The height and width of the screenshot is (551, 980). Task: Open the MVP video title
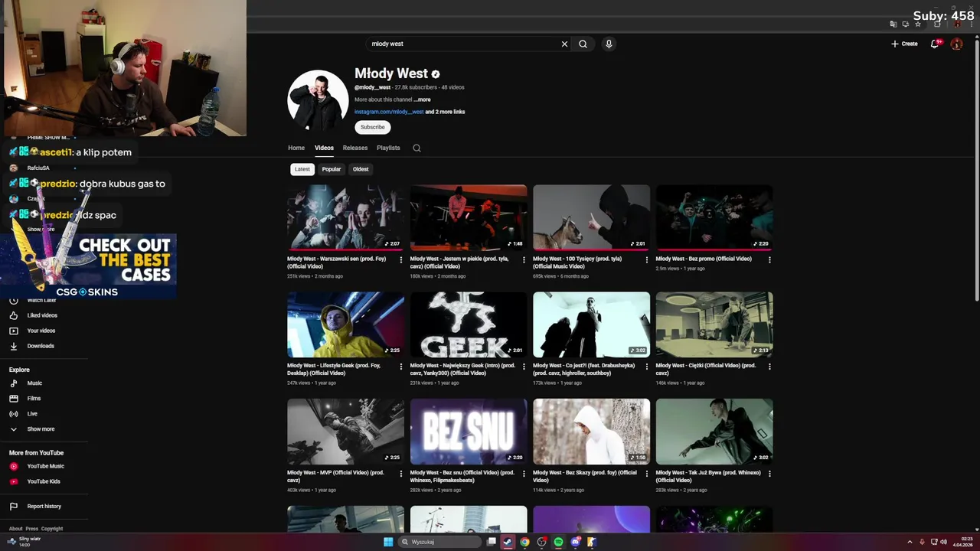[x=335, y=476]
